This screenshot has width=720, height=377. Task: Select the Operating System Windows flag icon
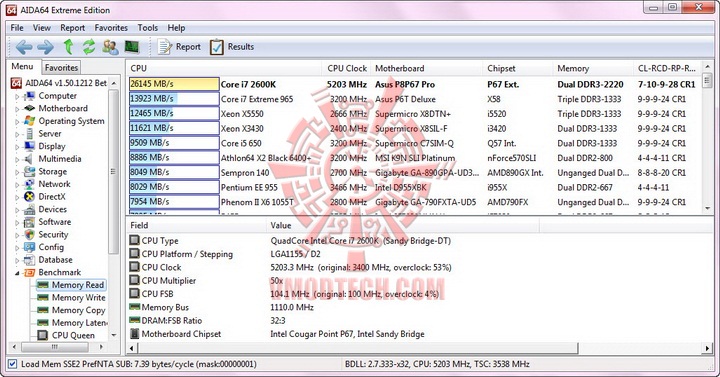tap(29, 121)
